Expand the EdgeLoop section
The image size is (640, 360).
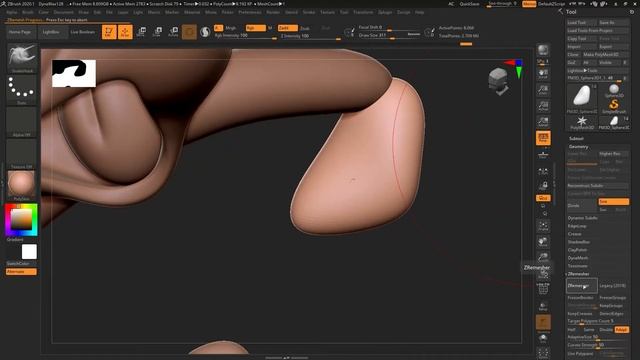point(577,226)
